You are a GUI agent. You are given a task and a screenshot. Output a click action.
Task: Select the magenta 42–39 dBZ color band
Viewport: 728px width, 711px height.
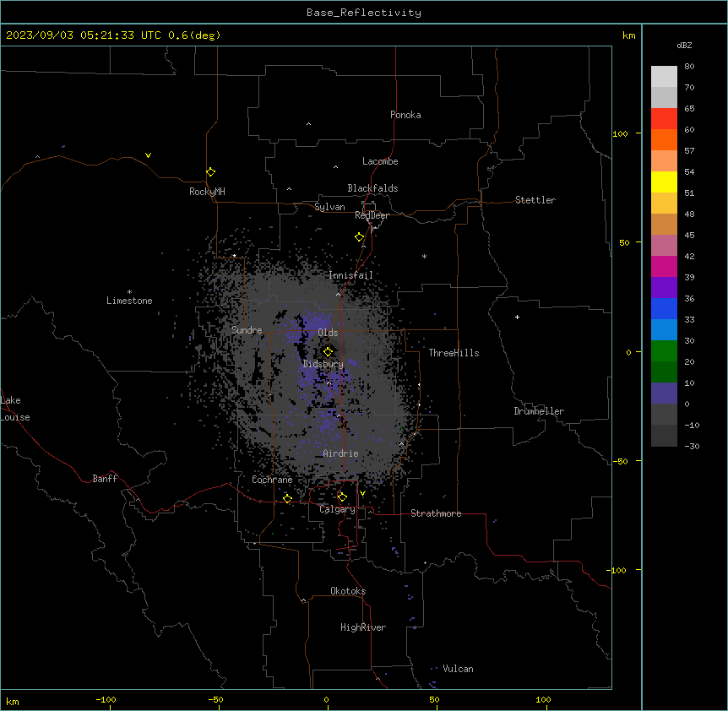click(664, 266)
